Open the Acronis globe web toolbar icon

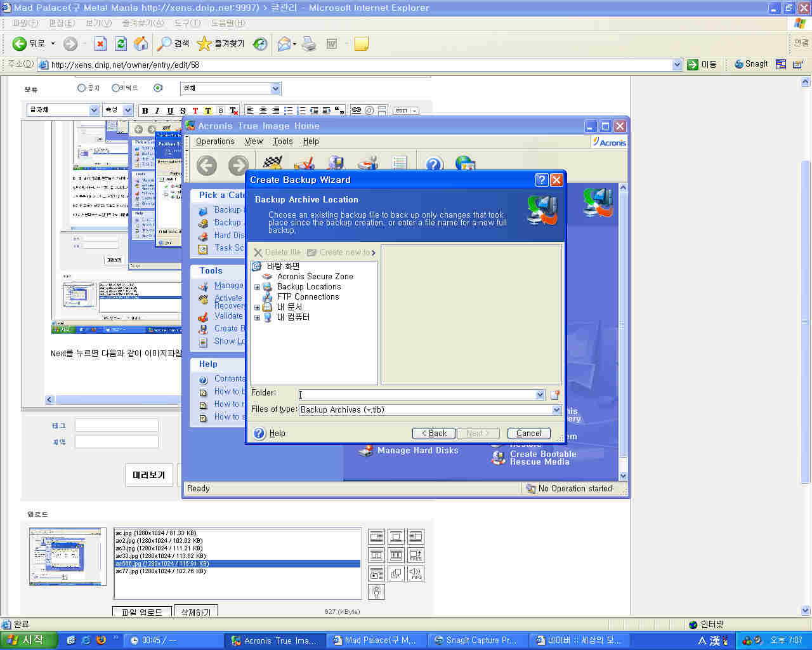click(x=465, y=164)
